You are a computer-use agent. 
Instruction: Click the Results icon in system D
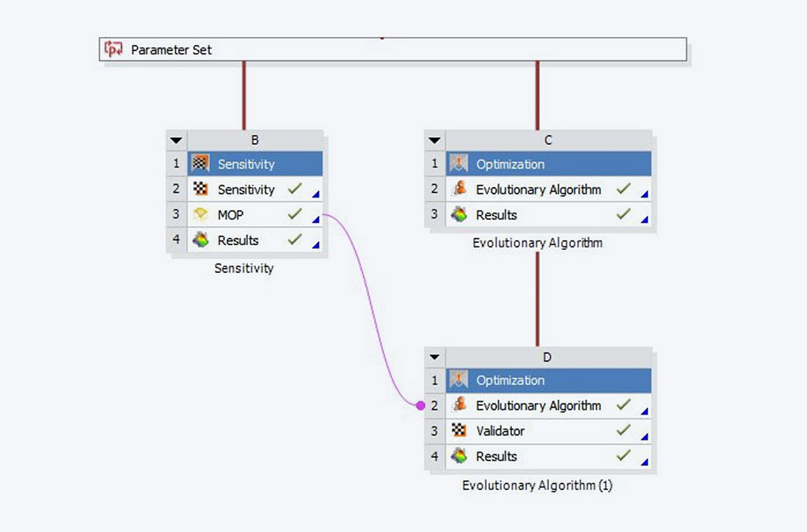(459, 456)
